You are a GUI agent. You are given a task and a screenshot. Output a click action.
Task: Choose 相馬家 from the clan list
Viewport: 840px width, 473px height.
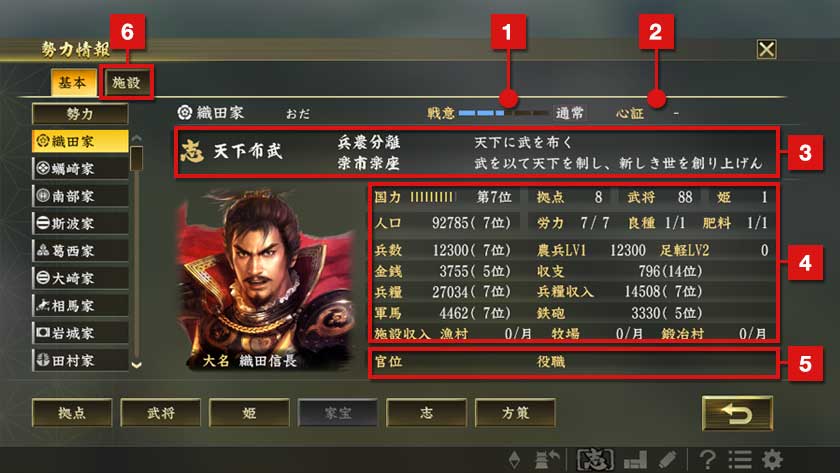coord(80,306)
